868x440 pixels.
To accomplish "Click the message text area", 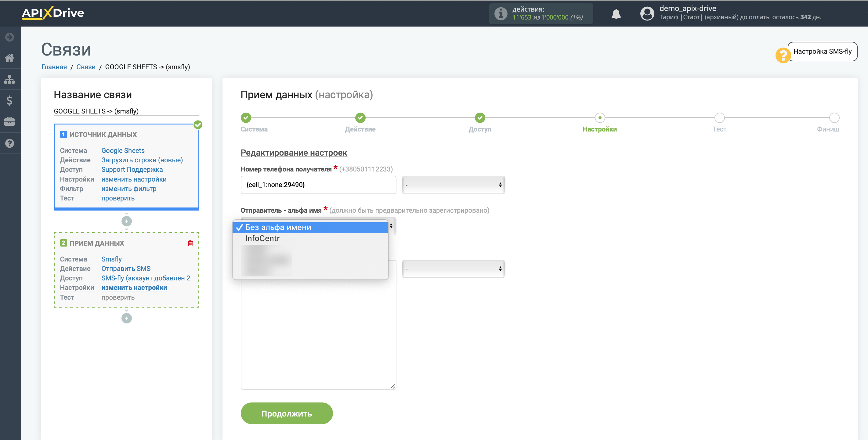I will 318,334.
